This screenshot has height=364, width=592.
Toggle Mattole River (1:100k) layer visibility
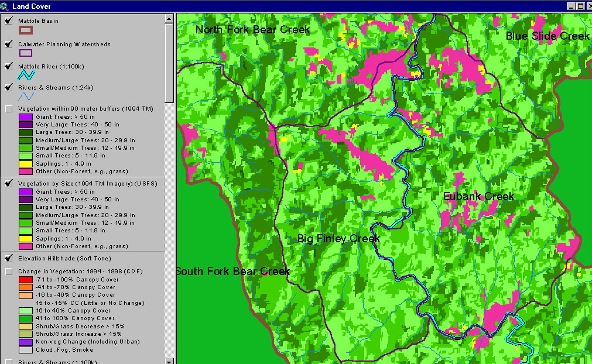click(9, 66)
